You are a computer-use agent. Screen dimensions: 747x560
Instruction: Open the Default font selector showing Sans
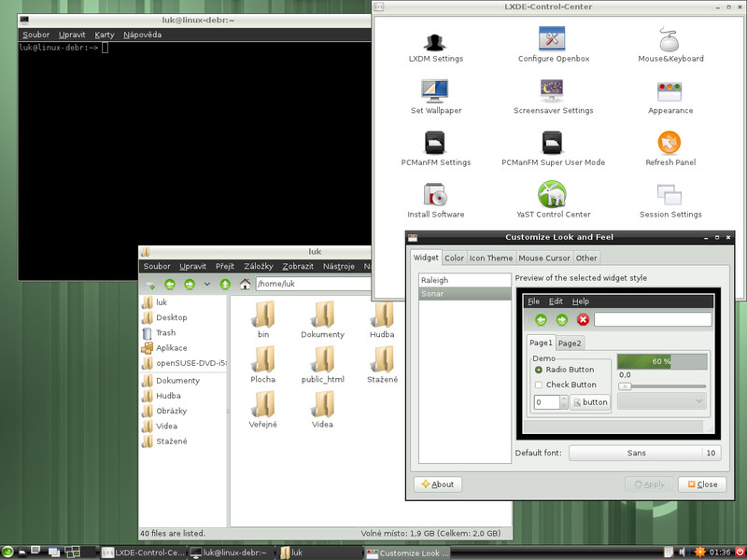click(x=645, y=453)
